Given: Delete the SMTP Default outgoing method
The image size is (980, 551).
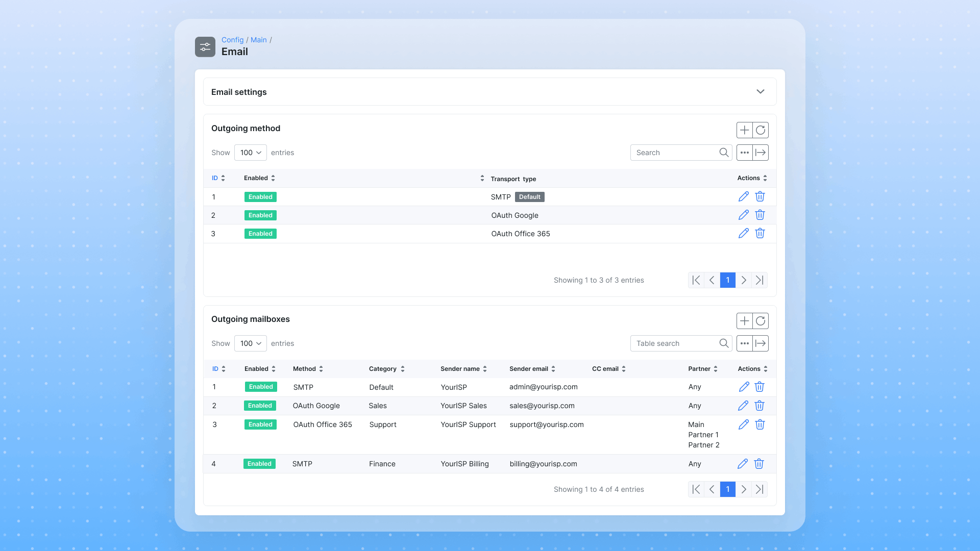Looking at the screenshot, I should coord(760,196).
